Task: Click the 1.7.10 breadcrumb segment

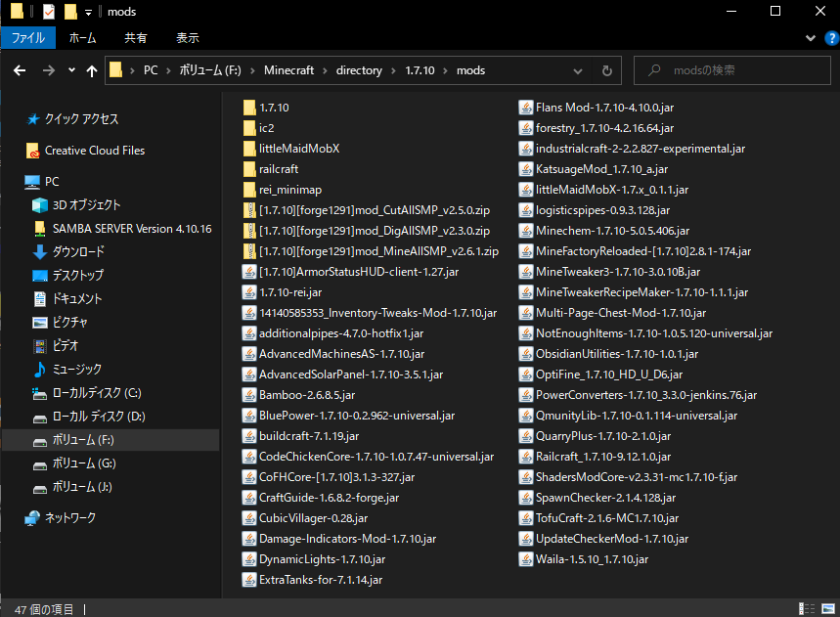Action: click(x=420, y=70)
